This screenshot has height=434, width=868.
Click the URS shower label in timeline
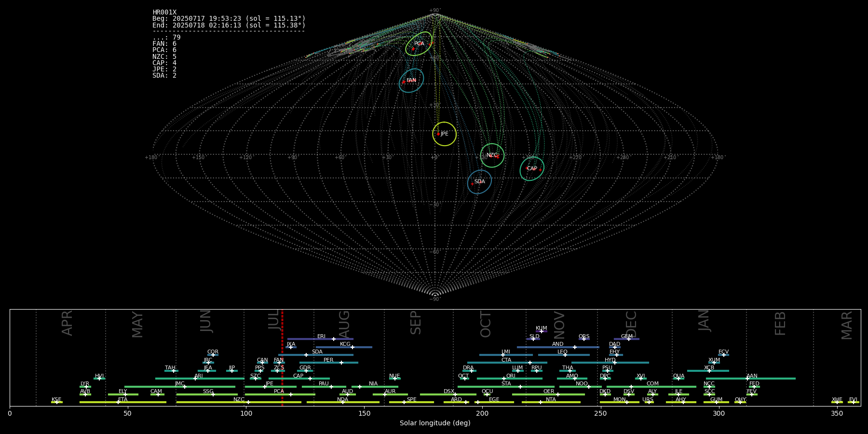click(648, 400)
